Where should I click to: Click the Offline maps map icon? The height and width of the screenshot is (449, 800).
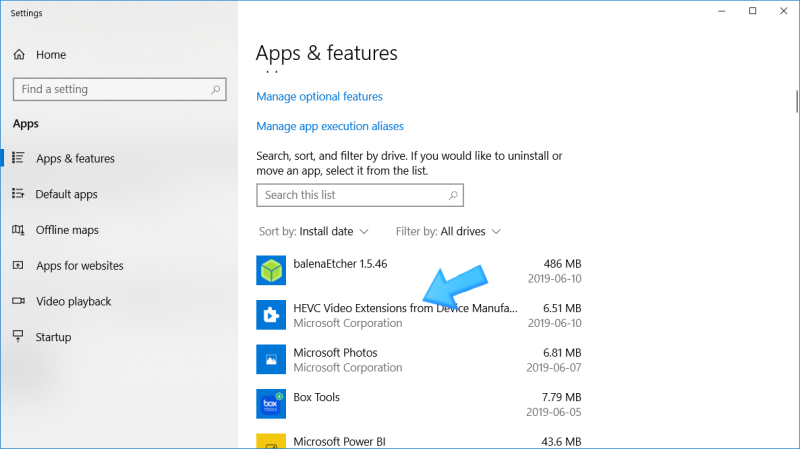tap(18, 230)
